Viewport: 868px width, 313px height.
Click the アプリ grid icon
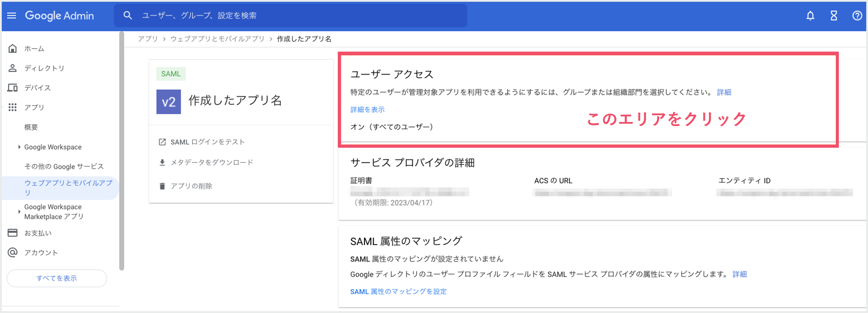tap(12, 107)
